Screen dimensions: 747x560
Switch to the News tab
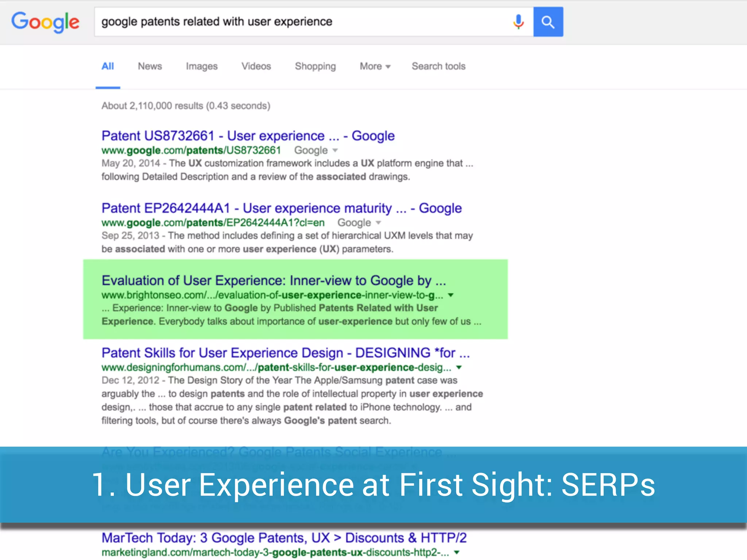click(x=150, y=66)
